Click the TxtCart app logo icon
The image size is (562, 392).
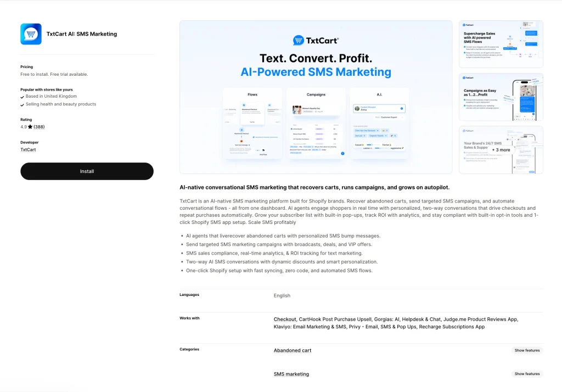pyautogui.click(x=31, y=34)
